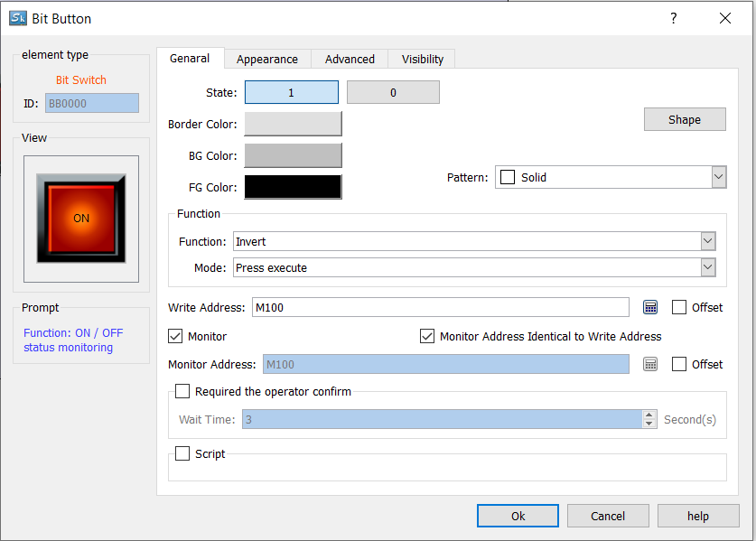Toggle the Monitor checkbox
Screen dimensions: 756x541
click(x=175, y=336)
